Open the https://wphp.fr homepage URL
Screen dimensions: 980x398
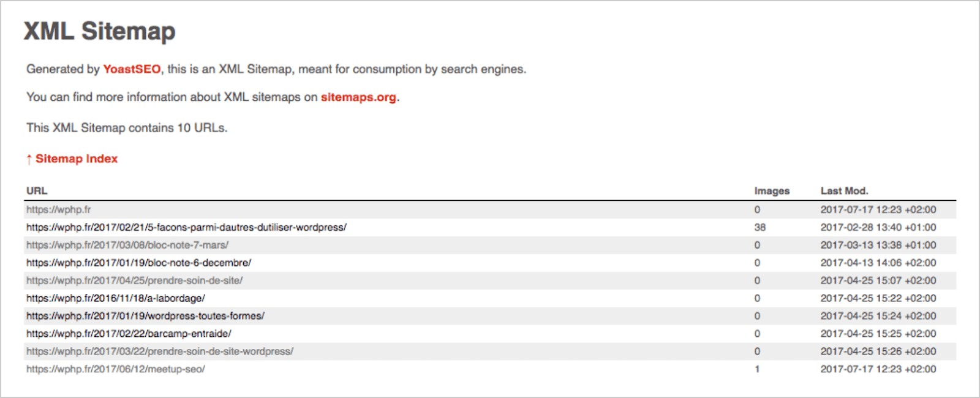pyautogui.click(x=59, y=209)
